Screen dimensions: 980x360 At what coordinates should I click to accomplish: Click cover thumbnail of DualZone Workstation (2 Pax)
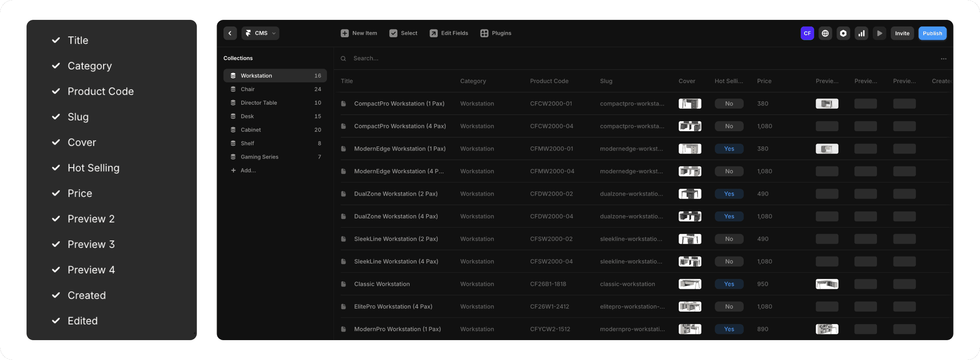click(x=690, y=194)
